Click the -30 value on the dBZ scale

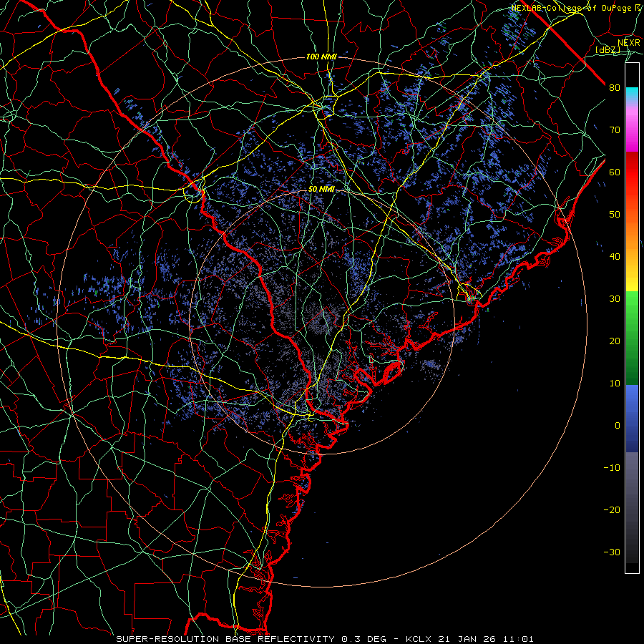click(612, 552)
